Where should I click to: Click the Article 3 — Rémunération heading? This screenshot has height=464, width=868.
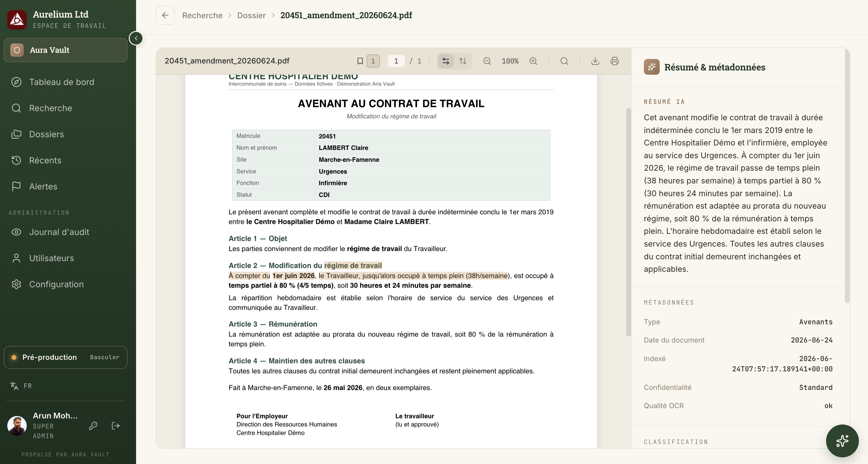click(273, 324)
